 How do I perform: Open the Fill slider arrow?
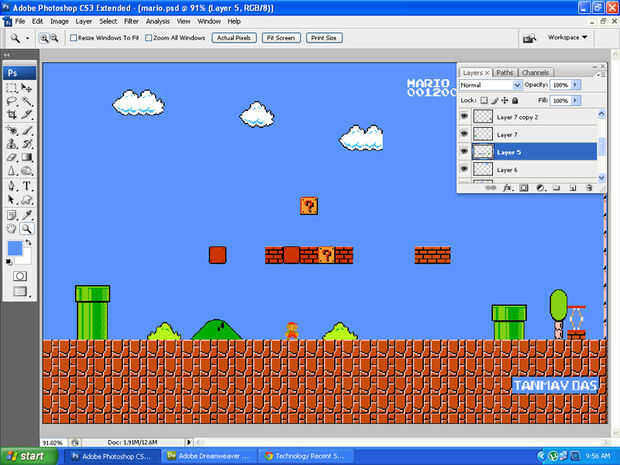(x=575, y=100)
